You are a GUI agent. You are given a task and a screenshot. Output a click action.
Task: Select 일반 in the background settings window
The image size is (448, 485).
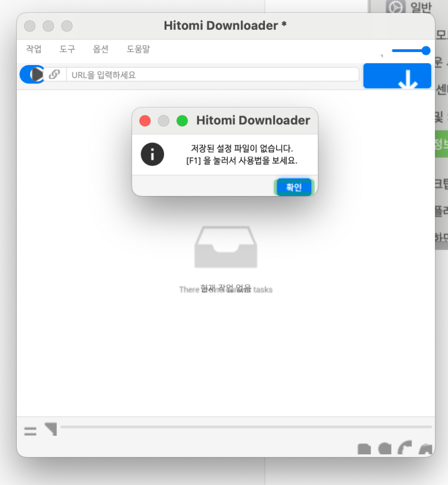(421, 7)
